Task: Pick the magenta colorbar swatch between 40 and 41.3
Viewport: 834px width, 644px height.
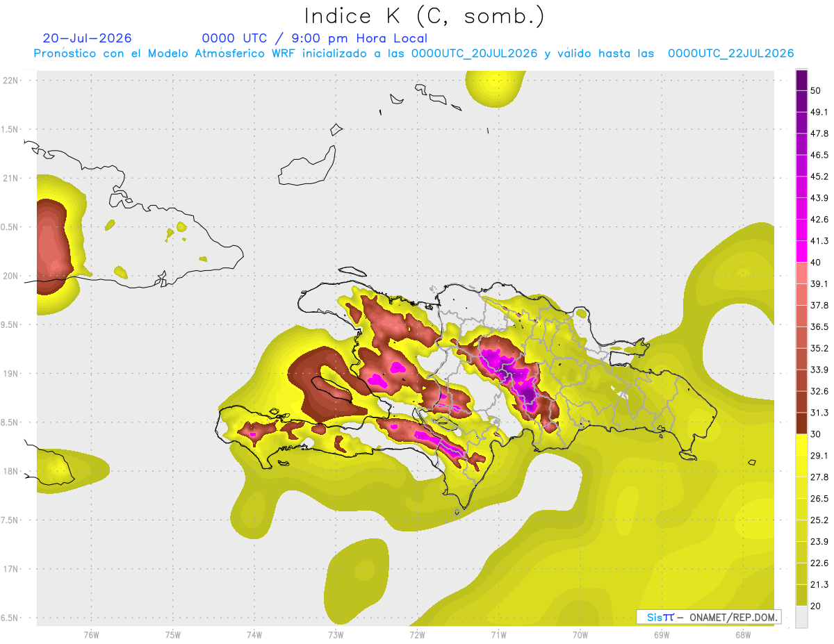Action: [x=802, y=251]
